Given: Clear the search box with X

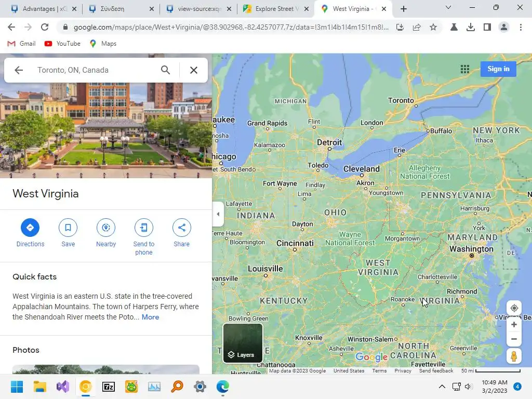Looking at the screenshot, I should [194, 70].
